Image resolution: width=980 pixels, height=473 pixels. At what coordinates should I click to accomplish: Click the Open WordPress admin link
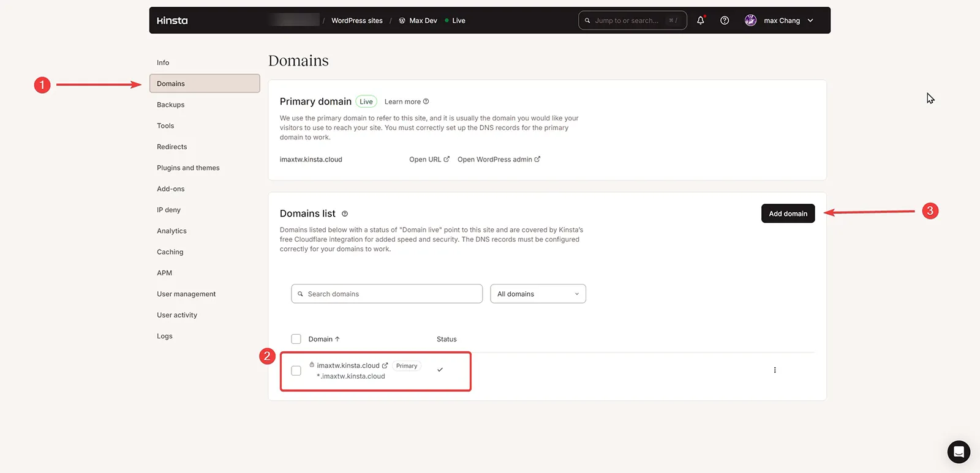coord(499,159)
